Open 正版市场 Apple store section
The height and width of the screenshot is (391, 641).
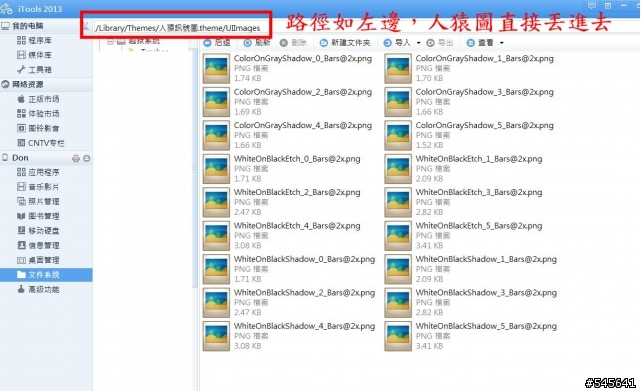38,99
